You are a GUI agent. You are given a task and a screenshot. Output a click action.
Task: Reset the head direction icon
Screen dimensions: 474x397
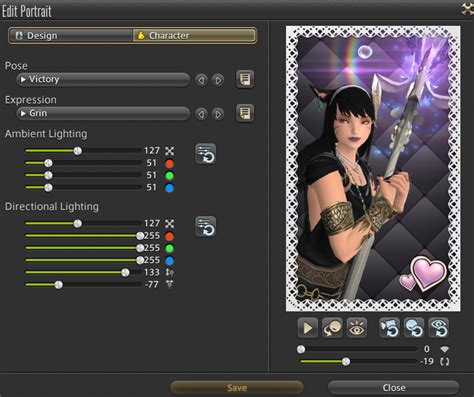tap(414, 328)
